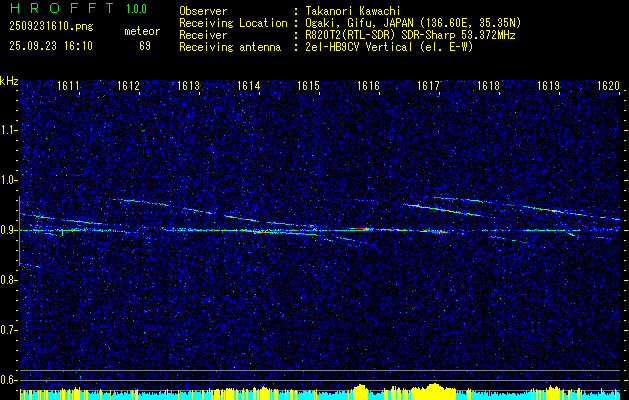Click observer name Takanori Kawachi

[x=352, y=11]
